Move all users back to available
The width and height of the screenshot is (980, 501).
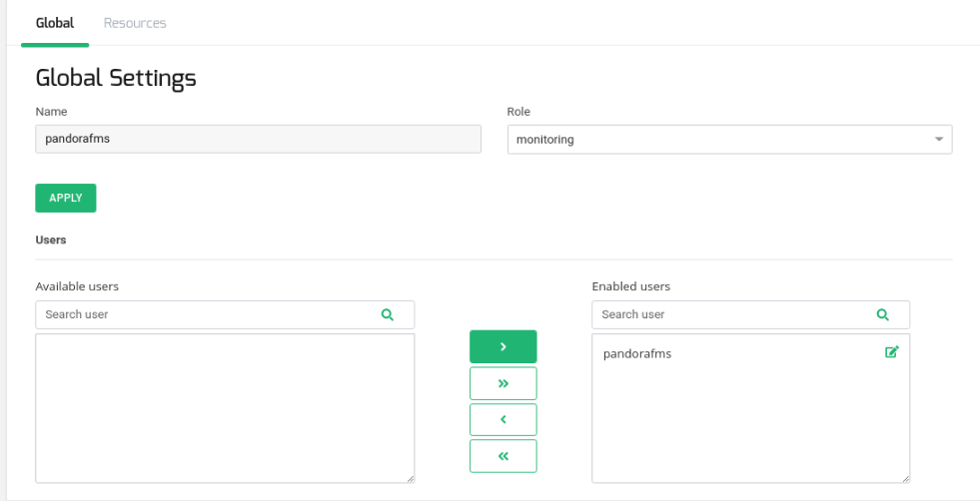tap(503, 456)
